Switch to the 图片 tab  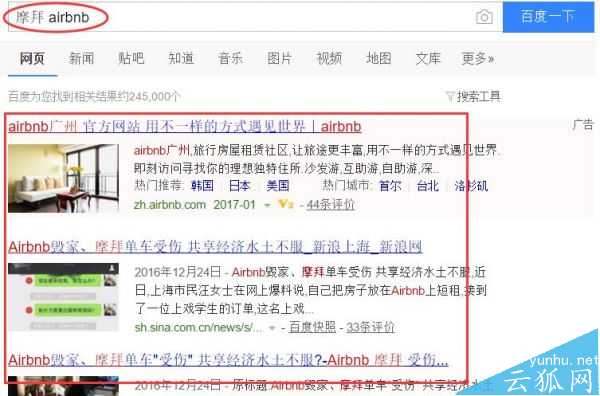coord(280,59)
